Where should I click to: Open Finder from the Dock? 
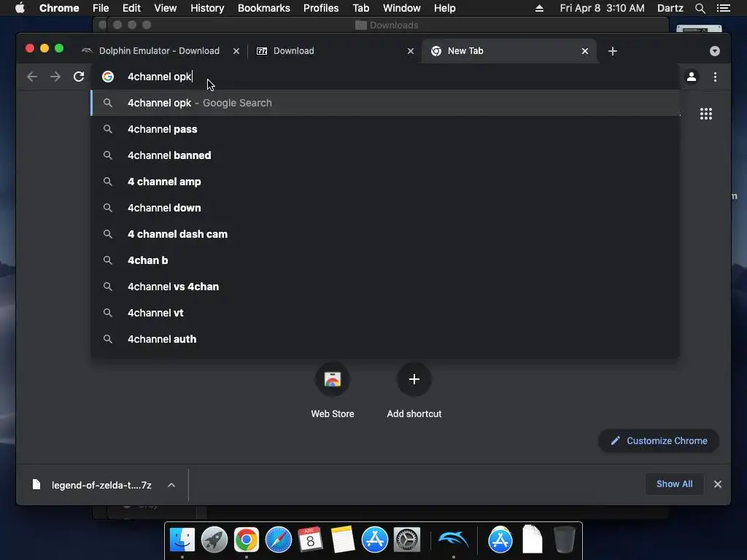click(182, 540)
